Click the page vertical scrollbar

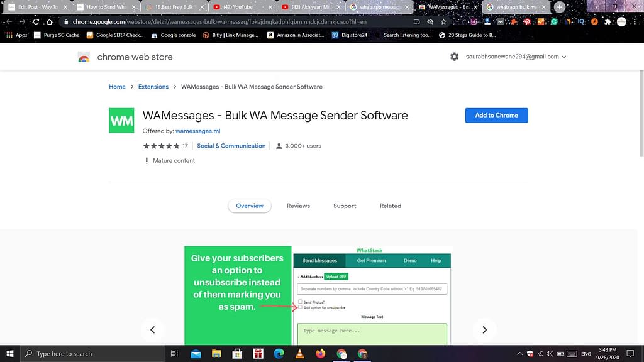pos(641,114)
